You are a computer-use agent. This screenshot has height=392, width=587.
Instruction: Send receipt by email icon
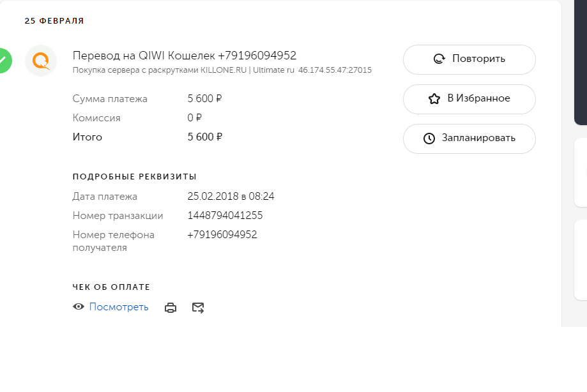coord(197,308)
